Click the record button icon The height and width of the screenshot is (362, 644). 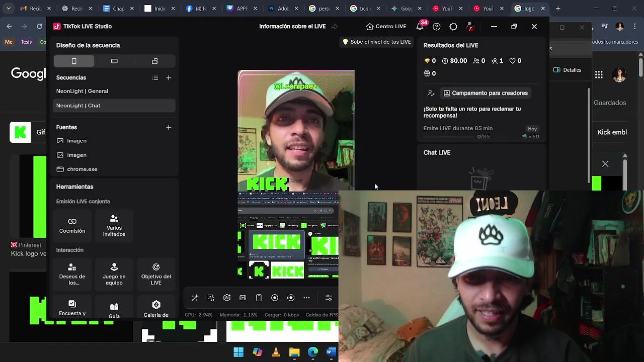275,298
